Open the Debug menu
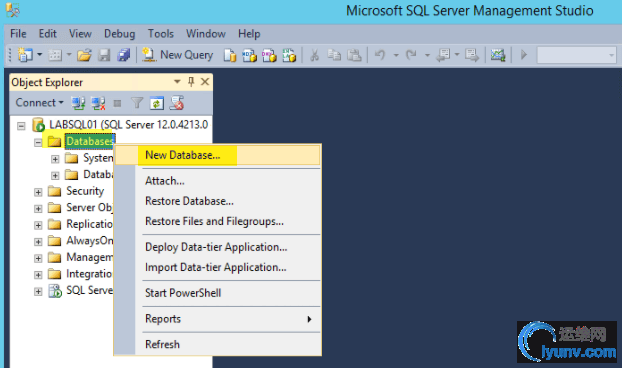 point(119,34)
